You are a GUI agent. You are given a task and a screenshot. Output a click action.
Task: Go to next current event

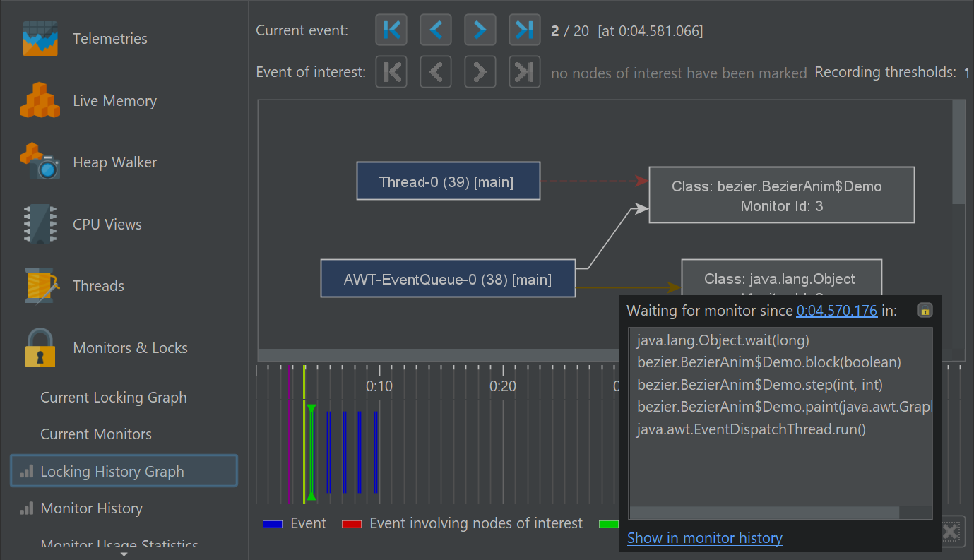(480, 30)
